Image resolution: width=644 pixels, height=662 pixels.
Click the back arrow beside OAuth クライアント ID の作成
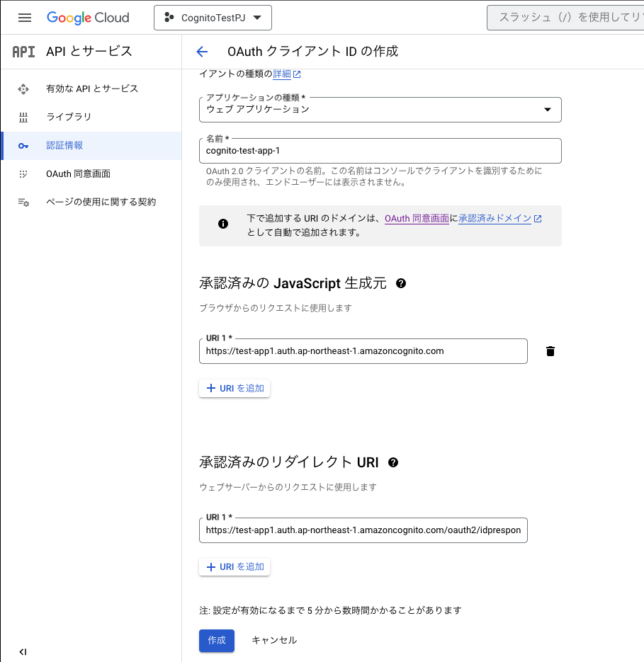202,51
